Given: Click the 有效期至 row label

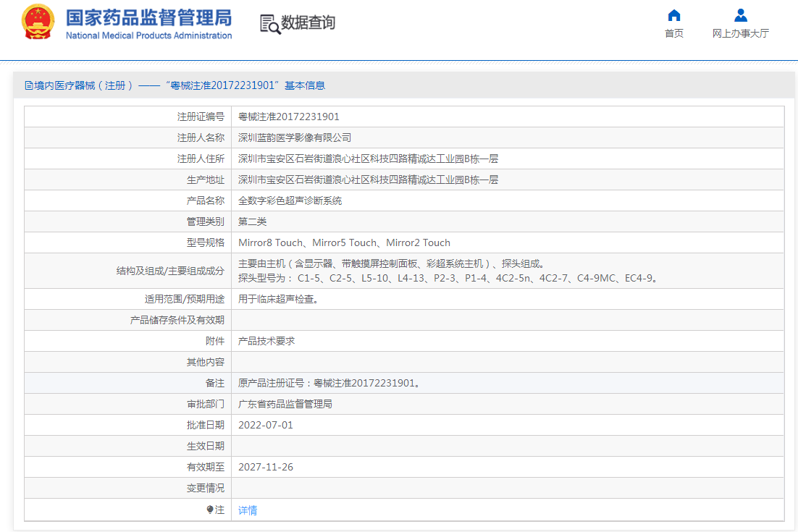Looking at the screenshot, I should tap(206, 467).
